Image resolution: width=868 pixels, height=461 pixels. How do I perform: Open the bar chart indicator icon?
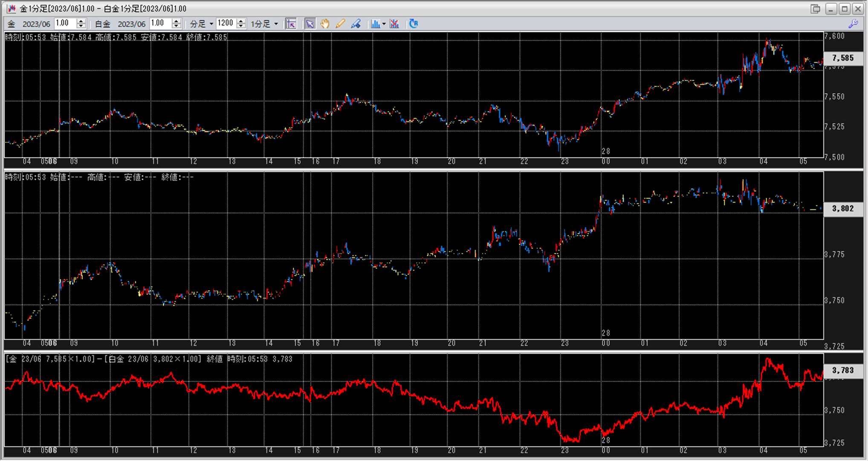point(375,24)
